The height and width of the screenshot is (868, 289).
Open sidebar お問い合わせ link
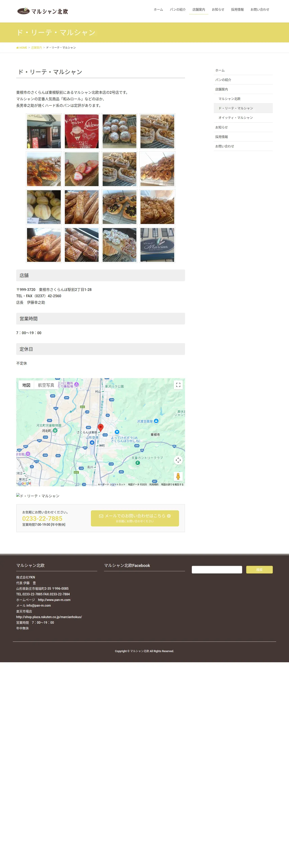pyautogui.click(x=243, y=146)
